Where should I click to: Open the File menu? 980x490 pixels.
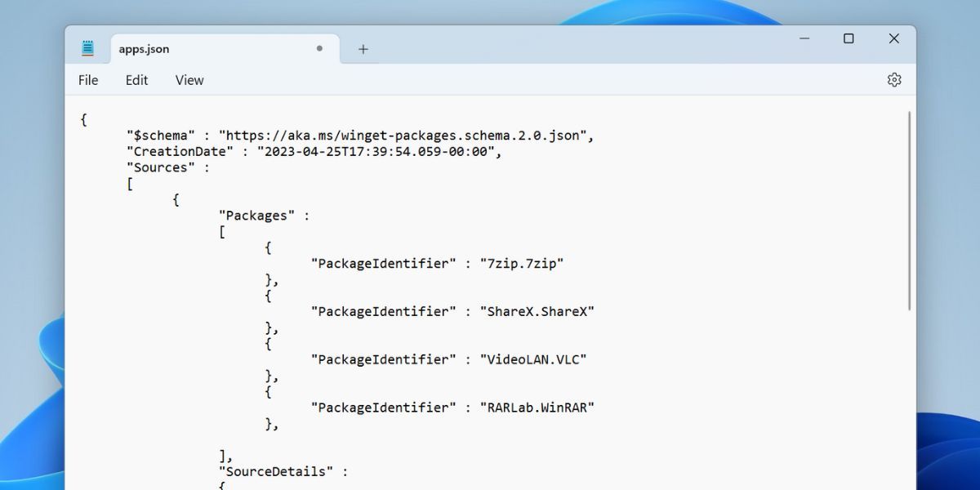click(88, 80)
